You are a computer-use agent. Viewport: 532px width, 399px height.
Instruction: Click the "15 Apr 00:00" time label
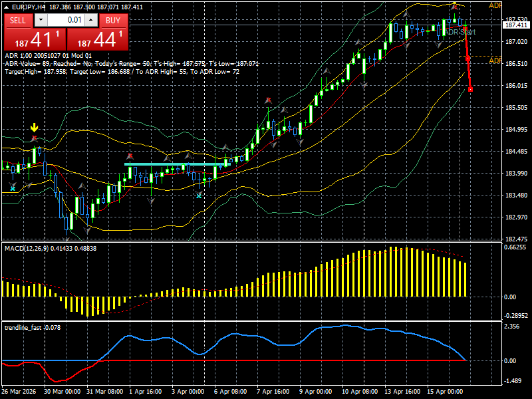(445, 391)
